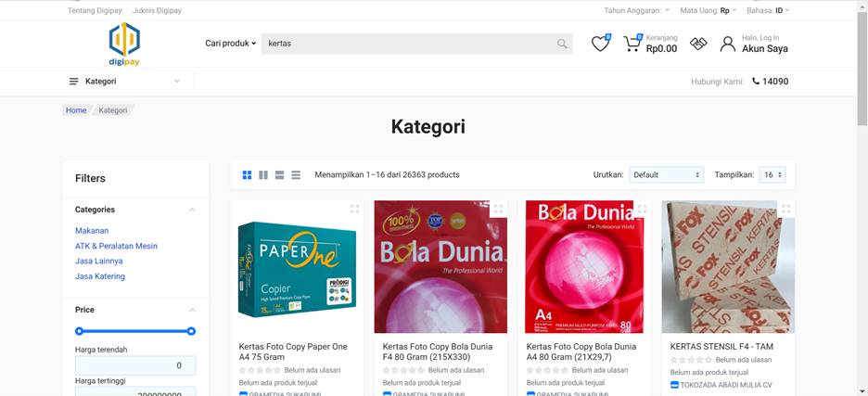Open Kertas Foto Copy Paper One A4 75 Gram title

(x=293, y=351)
